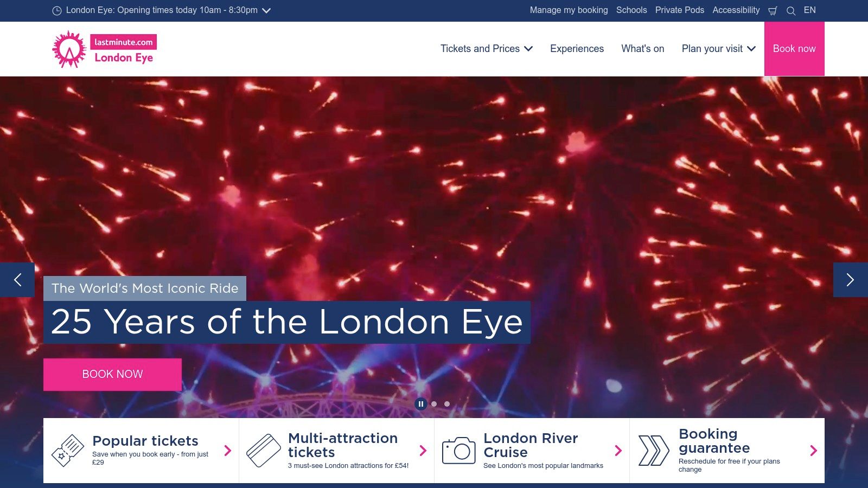Click '3 must-see London attractions for £54!' text
The image size is (868, 488).
click(348, 466)
